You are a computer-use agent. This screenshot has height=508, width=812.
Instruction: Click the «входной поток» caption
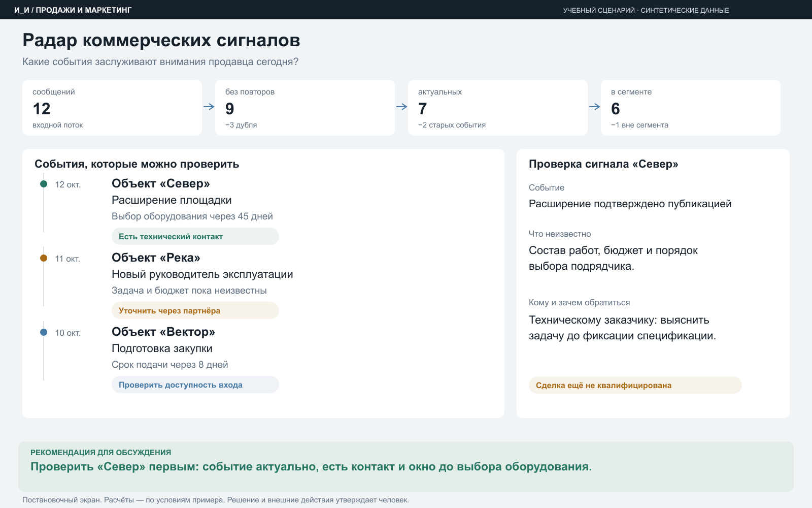57,125
